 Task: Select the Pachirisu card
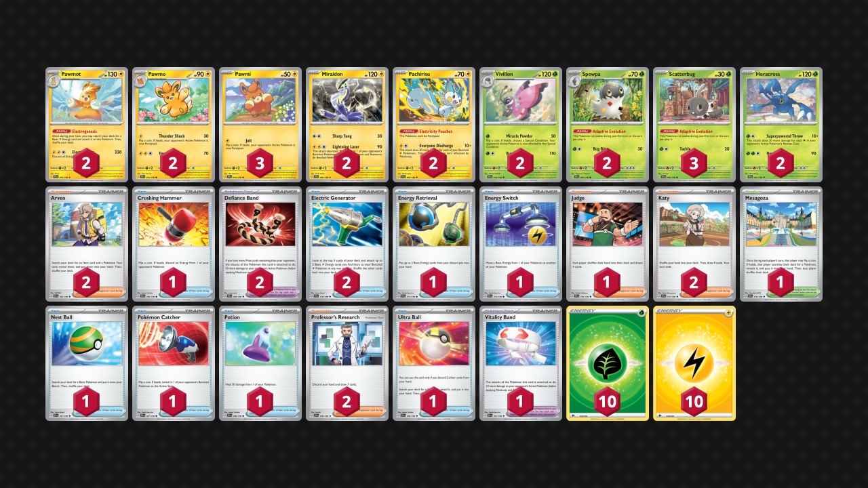[434, 125]
